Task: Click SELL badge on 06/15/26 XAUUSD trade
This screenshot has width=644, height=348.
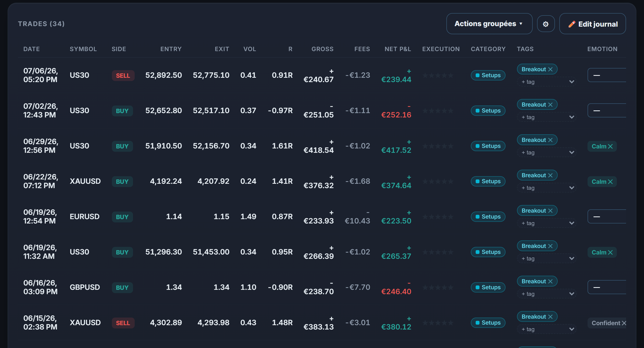Action: pos(123,323)
